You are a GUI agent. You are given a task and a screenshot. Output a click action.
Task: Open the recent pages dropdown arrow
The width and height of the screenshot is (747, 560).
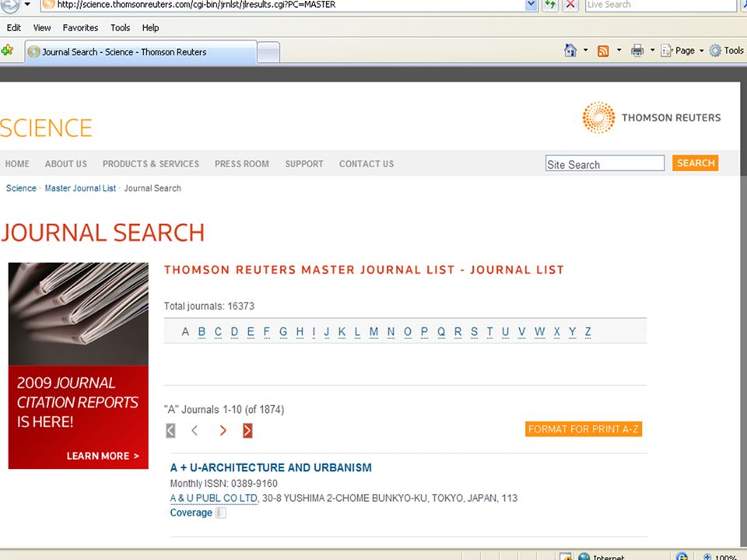(27, 5)
